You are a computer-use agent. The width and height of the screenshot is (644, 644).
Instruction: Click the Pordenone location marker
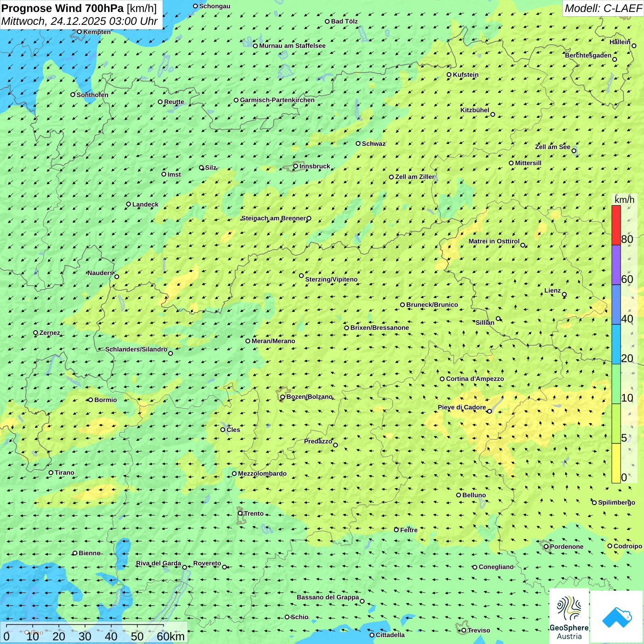pos(546,546)
